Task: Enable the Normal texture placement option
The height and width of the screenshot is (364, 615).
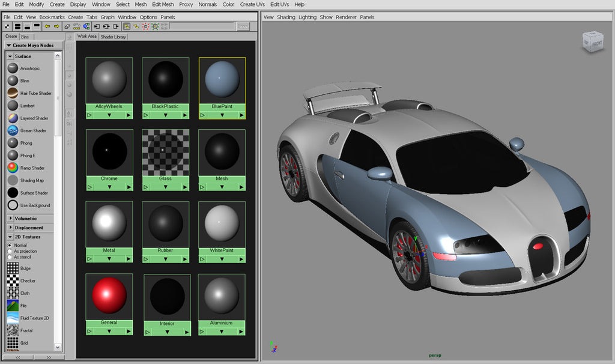Action: point(10,245)
